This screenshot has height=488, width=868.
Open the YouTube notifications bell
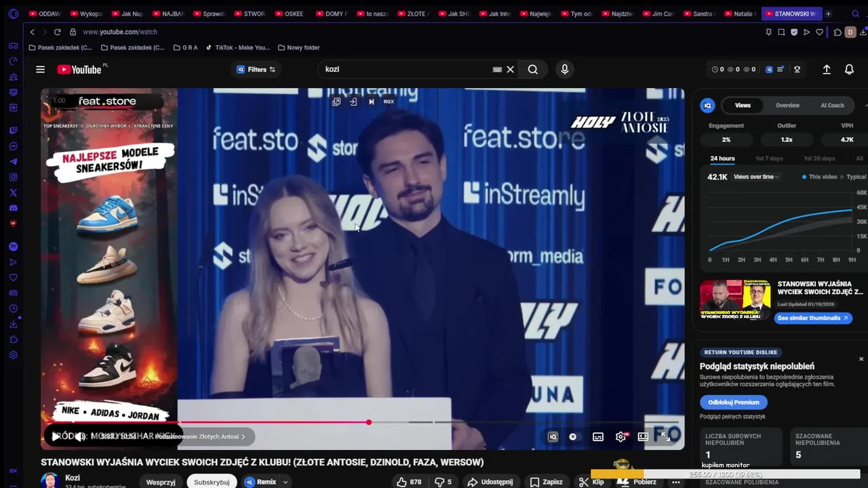point(849,69)
